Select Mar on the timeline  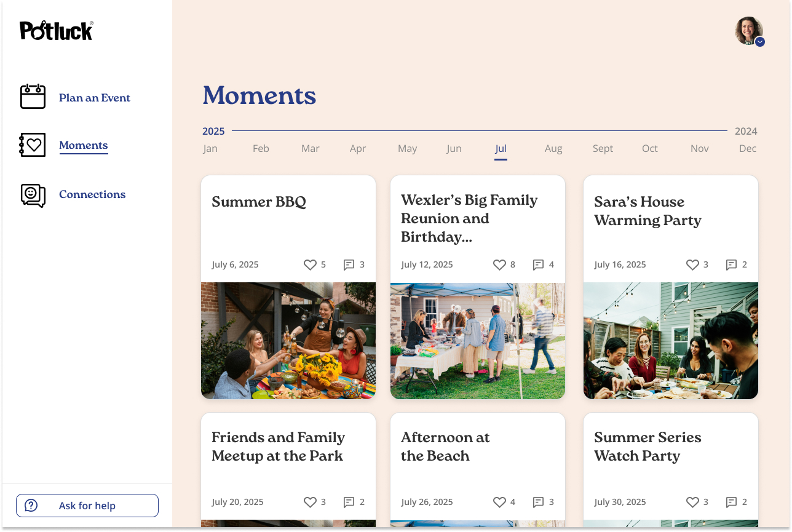310,148
